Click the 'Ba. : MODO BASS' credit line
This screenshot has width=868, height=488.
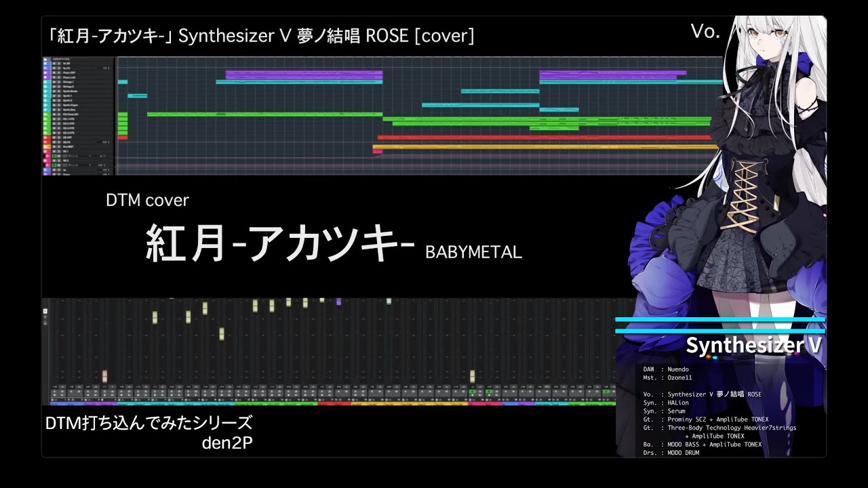pyautogui.click(x=702, y=445)
